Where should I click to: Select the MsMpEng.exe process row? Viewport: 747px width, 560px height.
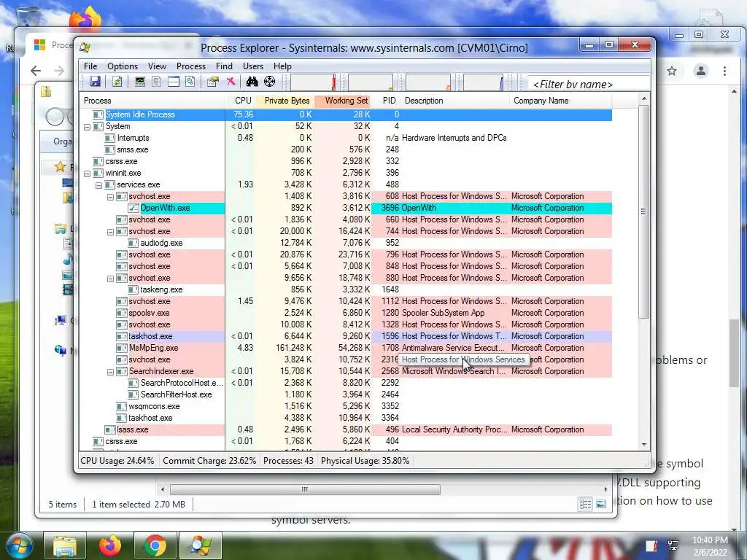pyautogui.click(x=346, y=348)
